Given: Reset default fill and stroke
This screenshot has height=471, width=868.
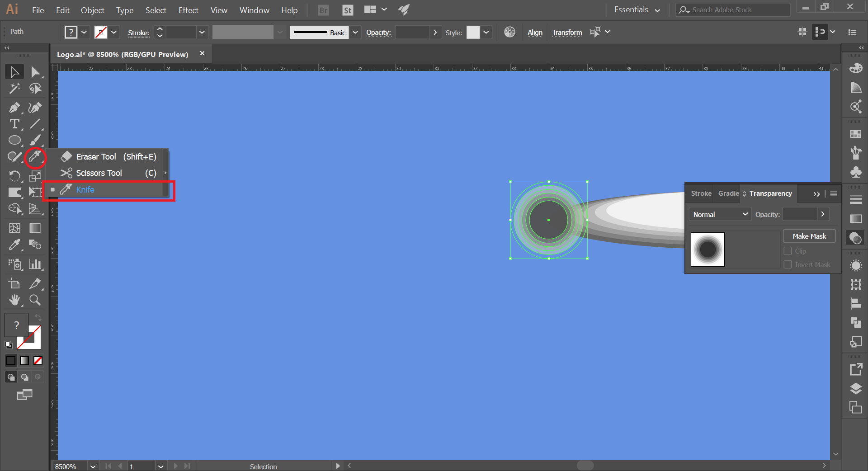Looking at the screenshot, I should point(9,345).
